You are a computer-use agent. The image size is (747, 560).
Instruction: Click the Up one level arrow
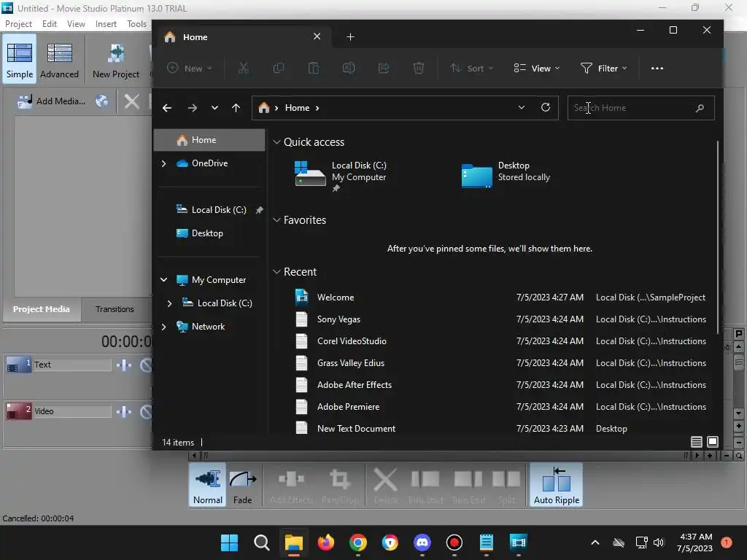[x=236, y=108]
